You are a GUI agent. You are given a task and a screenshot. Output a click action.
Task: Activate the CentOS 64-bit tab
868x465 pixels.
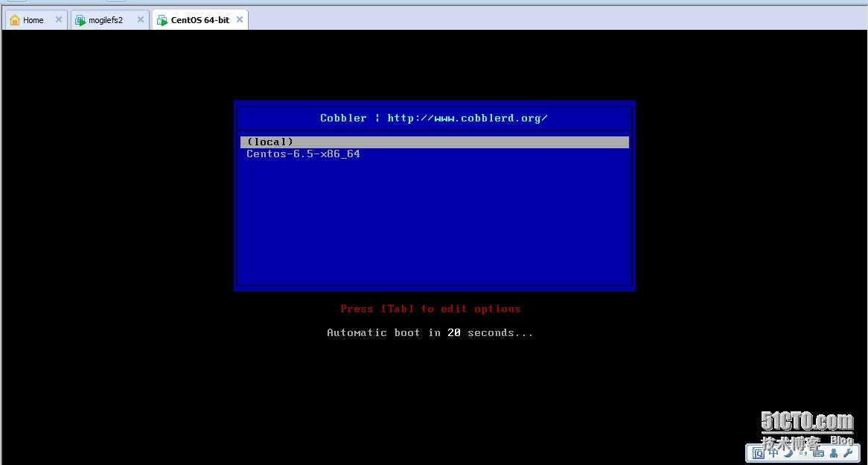(200, 20)
